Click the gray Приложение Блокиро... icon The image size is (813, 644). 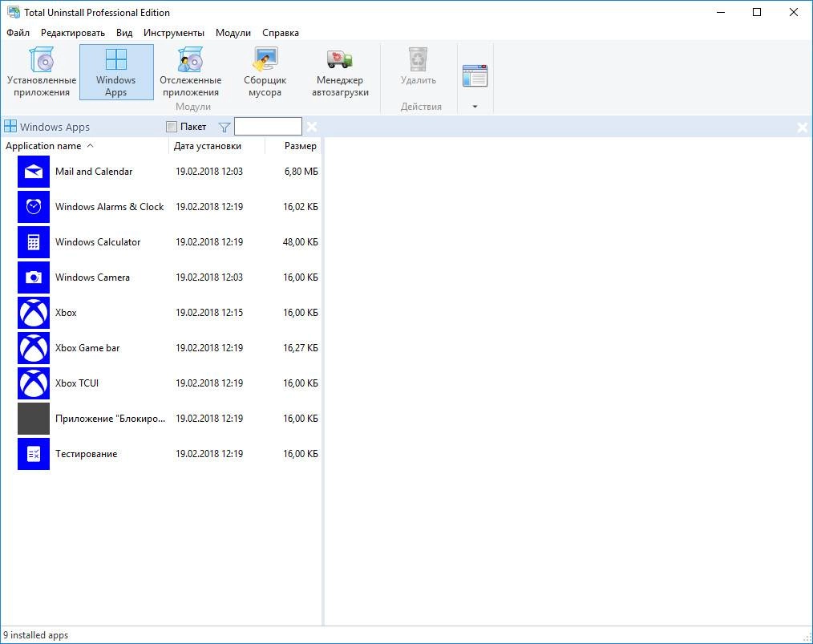(34, 419)
